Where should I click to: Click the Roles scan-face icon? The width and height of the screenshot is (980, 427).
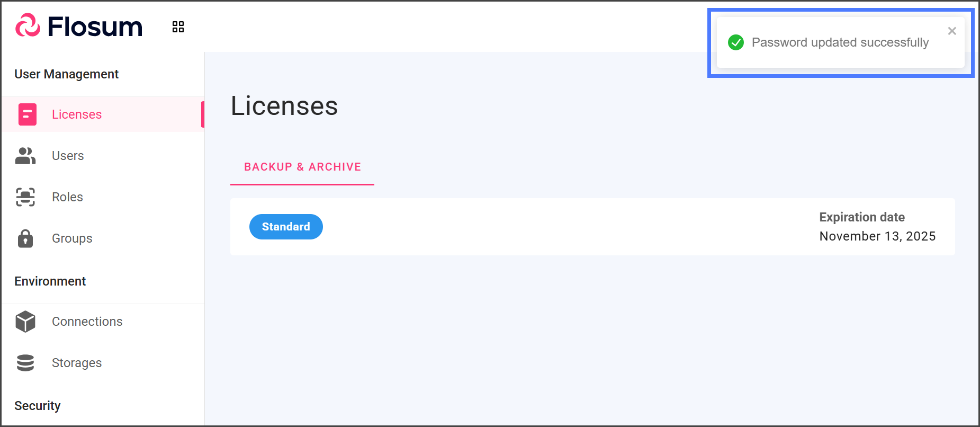point(25,197)
